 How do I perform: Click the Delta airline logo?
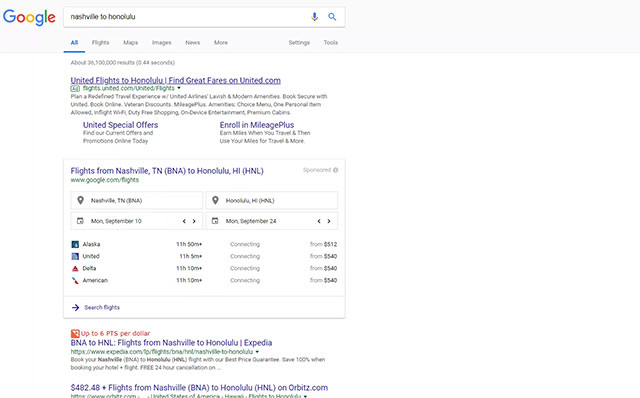click(75, 268)
